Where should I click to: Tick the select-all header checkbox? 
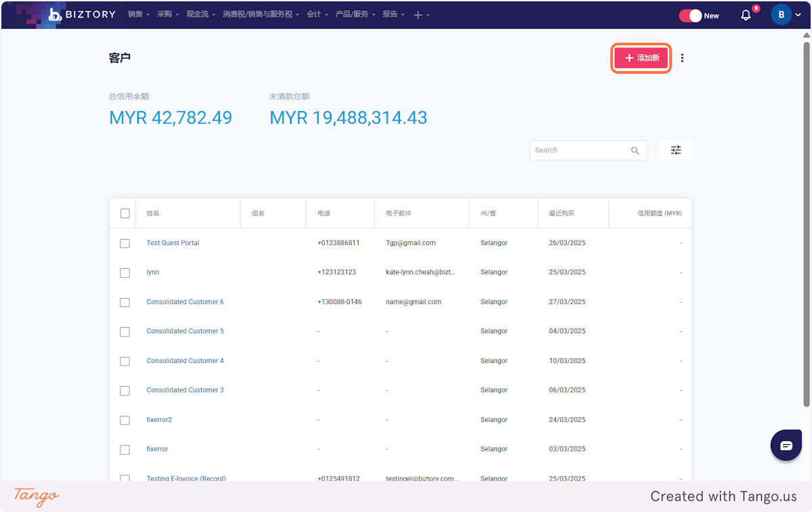[125, 213]
